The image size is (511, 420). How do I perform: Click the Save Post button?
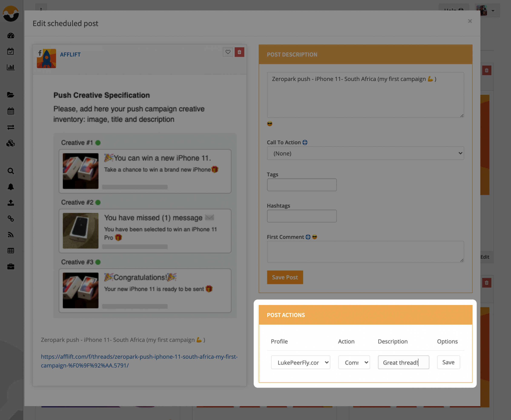(x=285, y=277)
